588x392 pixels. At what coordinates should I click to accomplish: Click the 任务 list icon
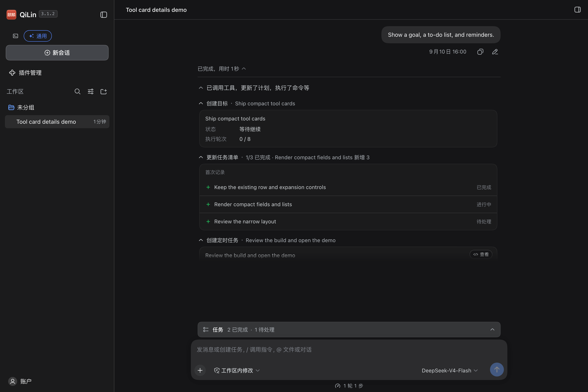[x=206, y=330]
